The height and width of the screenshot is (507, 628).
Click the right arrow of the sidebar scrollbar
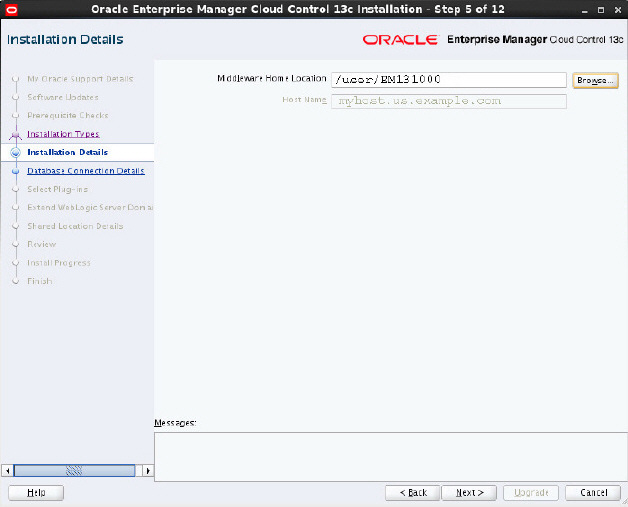click(148, 471)
